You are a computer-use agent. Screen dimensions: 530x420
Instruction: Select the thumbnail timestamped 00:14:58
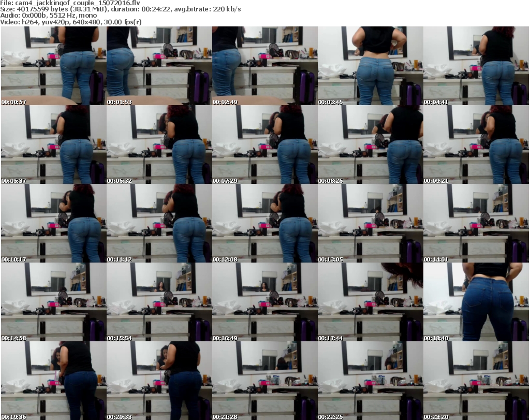tap(53, 301)
